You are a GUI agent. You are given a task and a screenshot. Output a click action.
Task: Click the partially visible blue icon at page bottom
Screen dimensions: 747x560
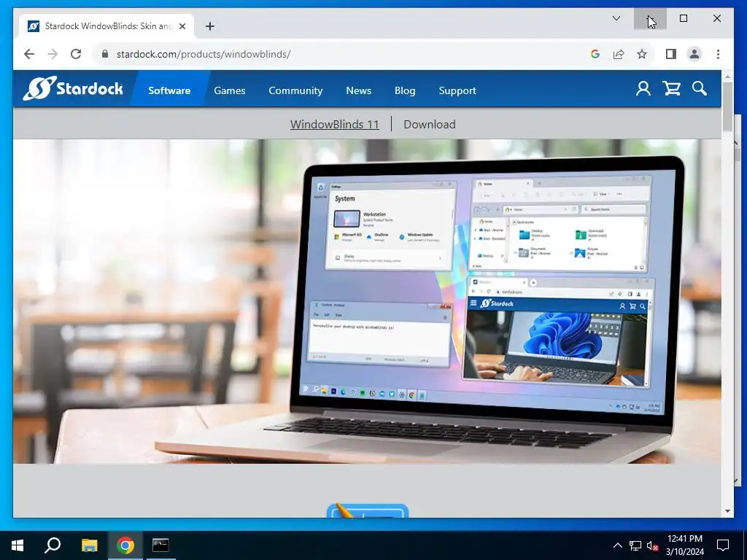click(x=368, y=510)
